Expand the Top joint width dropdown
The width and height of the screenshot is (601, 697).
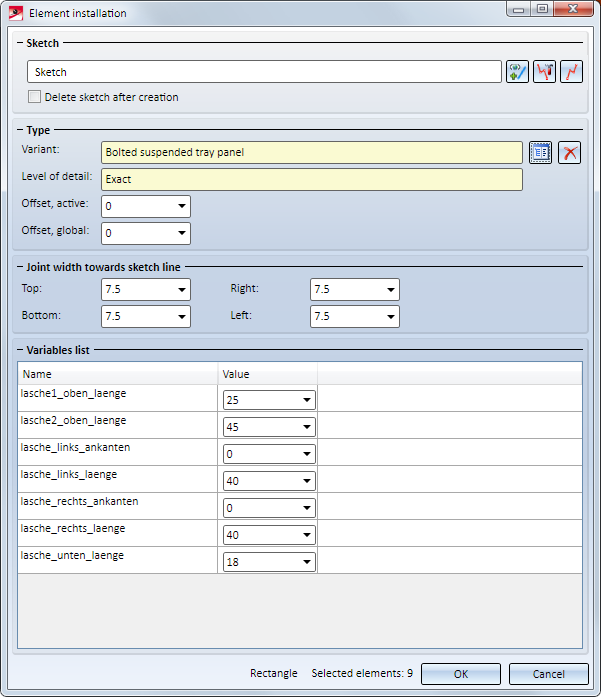(x=182, y=290)
